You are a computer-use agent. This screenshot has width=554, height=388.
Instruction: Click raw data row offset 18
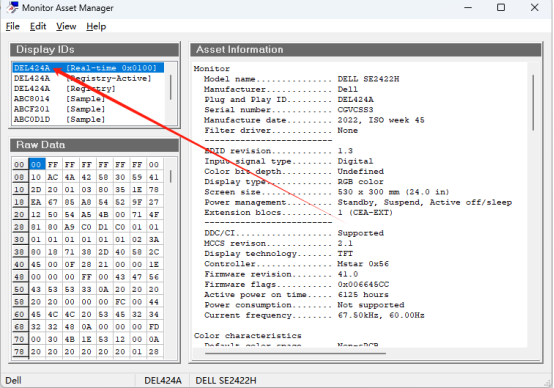point(19,202)
